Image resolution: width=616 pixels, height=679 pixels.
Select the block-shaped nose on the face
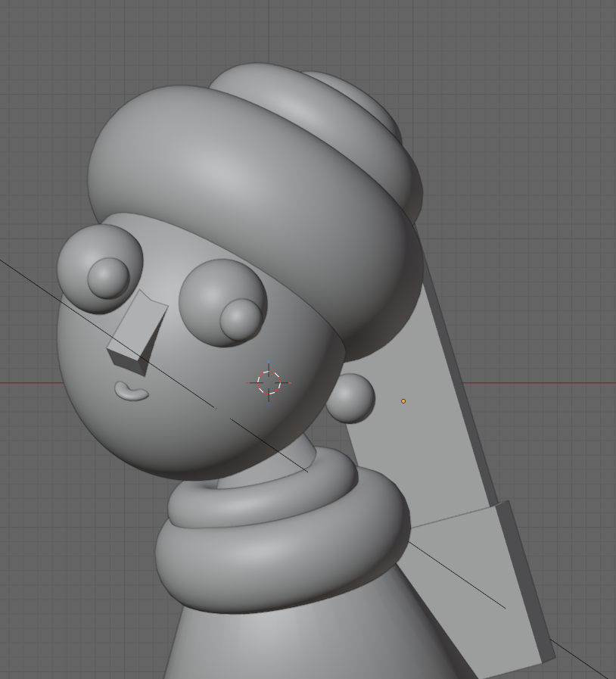click(x=138, y=332)
